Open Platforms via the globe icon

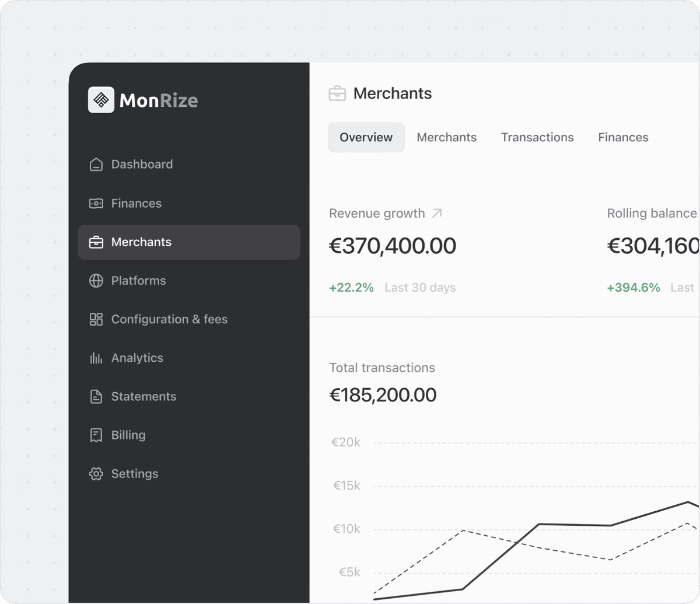[96, 281]
